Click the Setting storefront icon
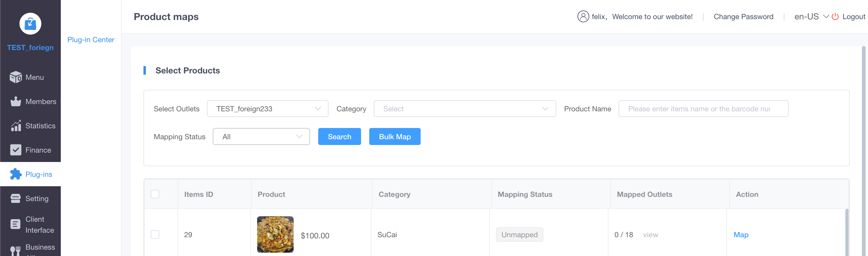868x256 pixels. [x=15, y=198]
